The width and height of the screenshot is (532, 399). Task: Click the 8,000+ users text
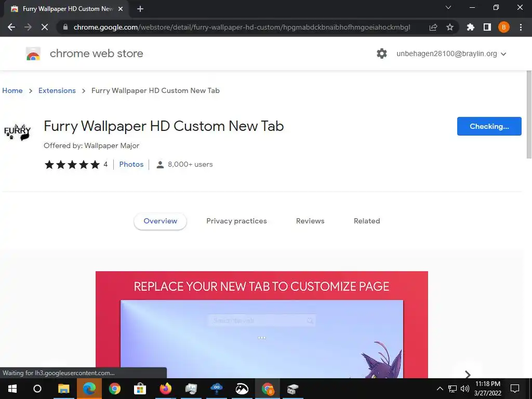click(x=190, y=164)
